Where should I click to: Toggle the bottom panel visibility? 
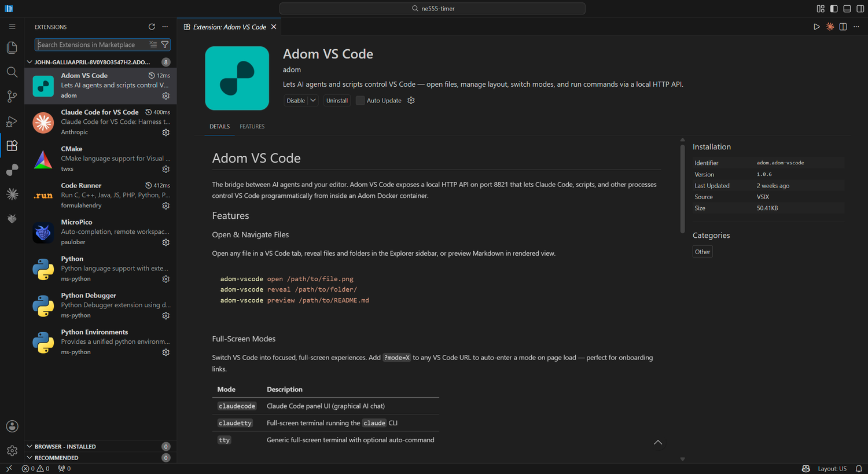pyautogui.click(x=847, y=9)
